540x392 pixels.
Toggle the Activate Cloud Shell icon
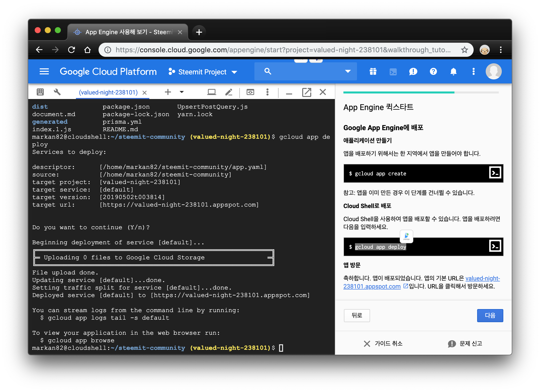point(393,72)
